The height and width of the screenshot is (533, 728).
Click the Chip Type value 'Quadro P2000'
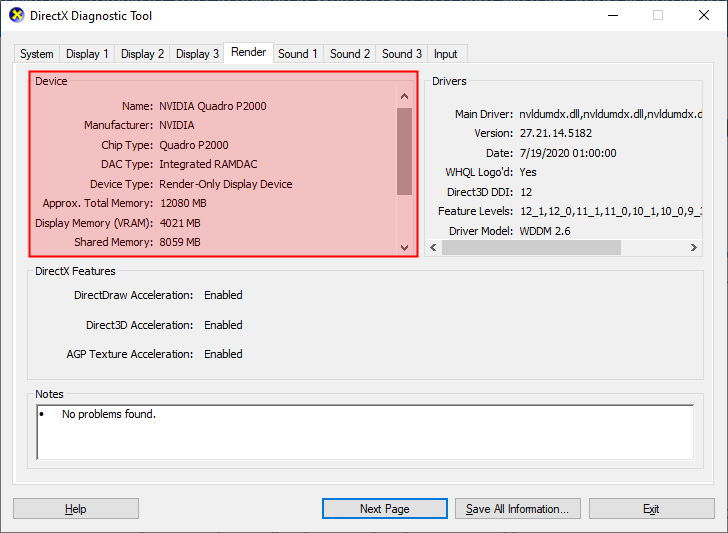click(x=194, y=145)
